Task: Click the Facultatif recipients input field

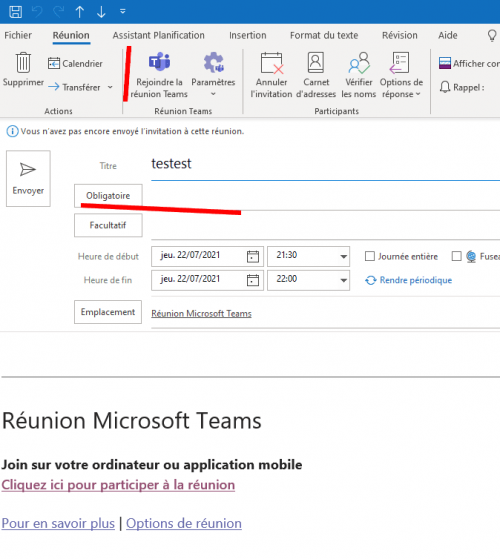Action: (325, 225)
